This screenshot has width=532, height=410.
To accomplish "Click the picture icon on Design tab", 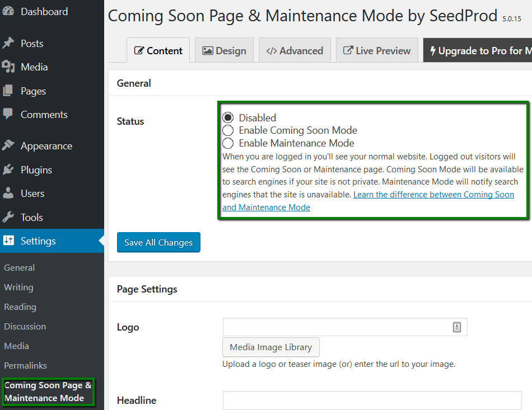I will (208, 51).
